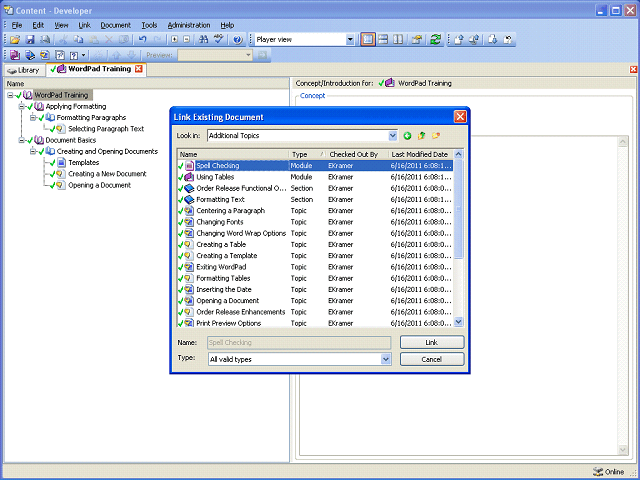Click the Up One Level icon in dialog
The image size is (640, 480).
pos(421,136)
